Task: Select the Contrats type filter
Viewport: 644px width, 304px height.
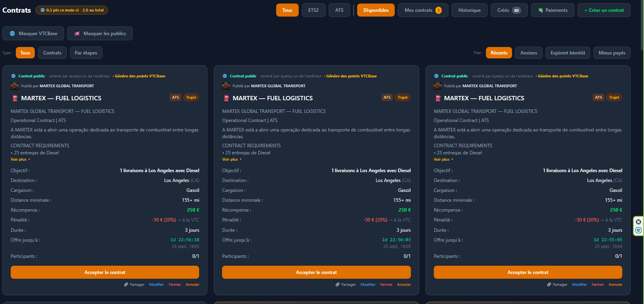Action: point(52,53)
